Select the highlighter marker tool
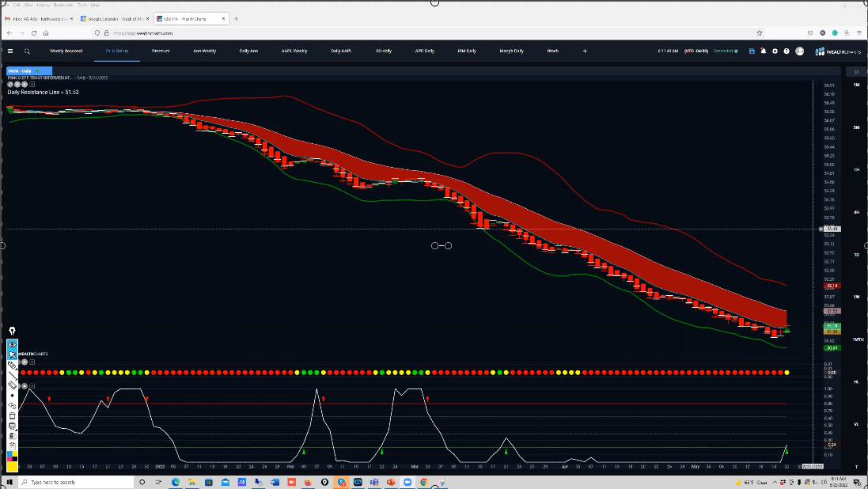This screenshot has height=489, width=868. [x=12, y=365]
